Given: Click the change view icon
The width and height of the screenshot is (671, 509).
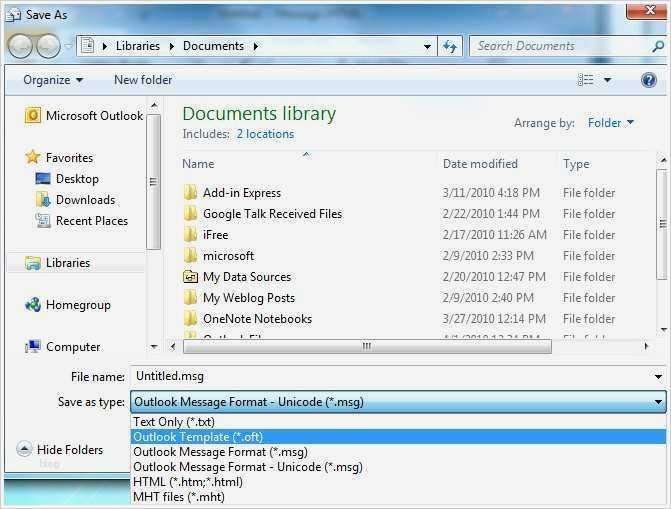Looking at the screenshot, I should click(585, 80).
